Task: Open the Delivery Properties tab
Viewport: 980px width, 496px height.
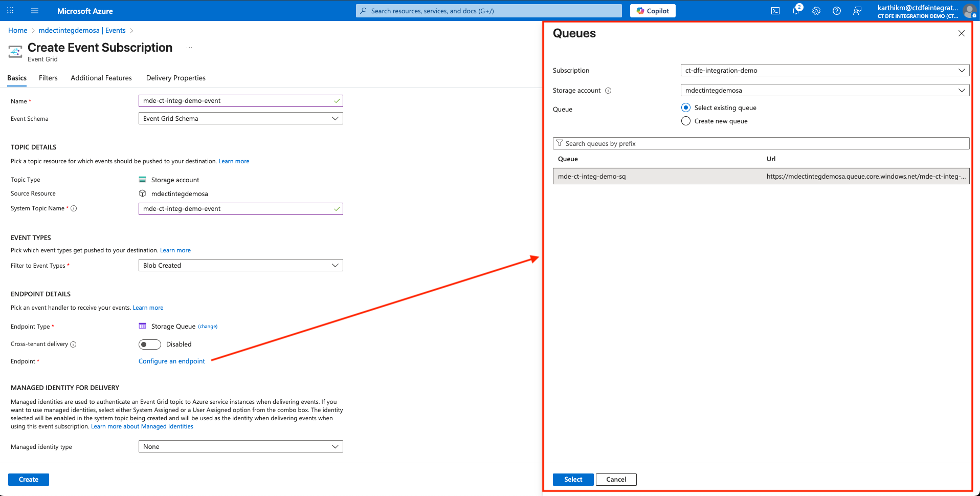Action: [175, 78]
